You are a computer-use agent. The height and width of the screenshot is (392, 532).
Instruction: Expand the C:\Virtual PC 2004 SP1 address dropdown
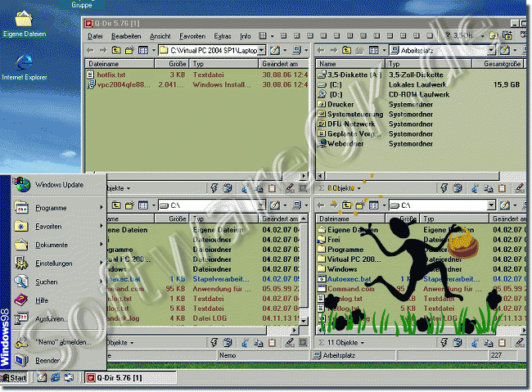tap(262, 51)
